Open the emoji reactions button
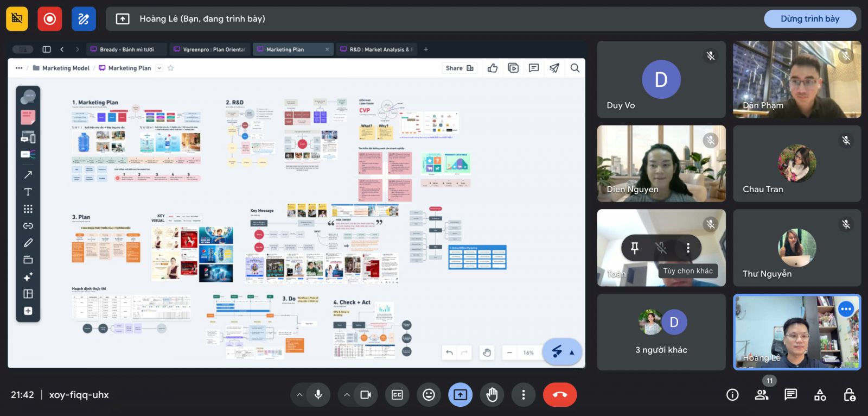Viewport: 868px width, 416px height. 429,395
